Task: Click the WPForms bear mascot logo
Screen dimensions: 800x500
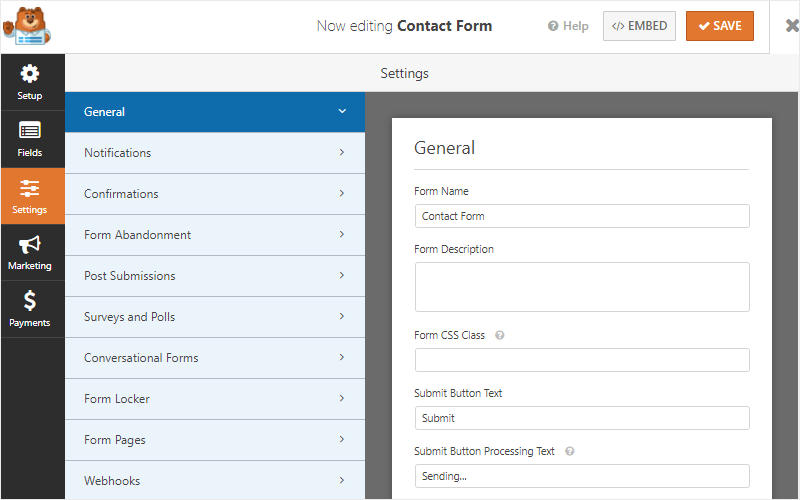Action: (27, 26)
